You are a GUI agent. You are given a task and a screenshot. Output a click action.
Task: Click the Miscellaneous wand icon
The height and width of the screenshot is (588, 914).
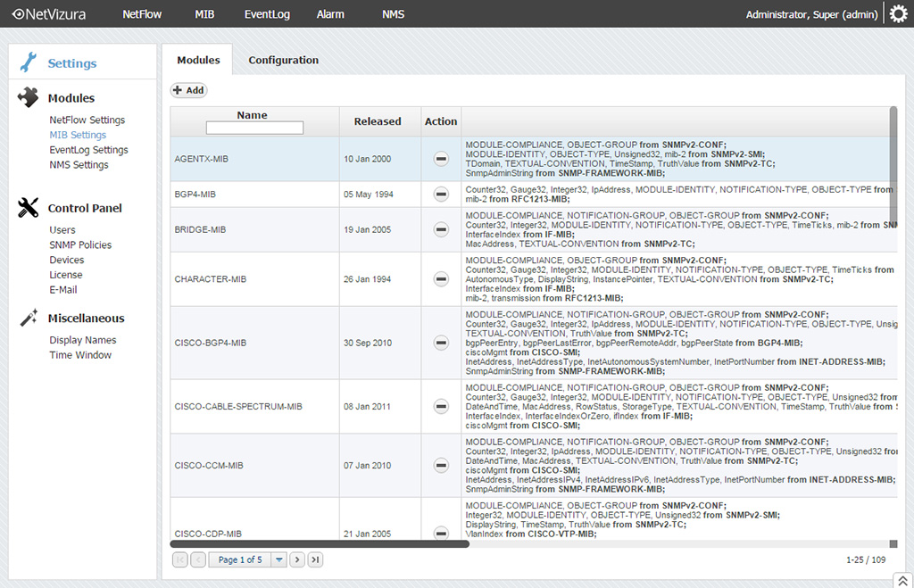[x=29, y=318]
